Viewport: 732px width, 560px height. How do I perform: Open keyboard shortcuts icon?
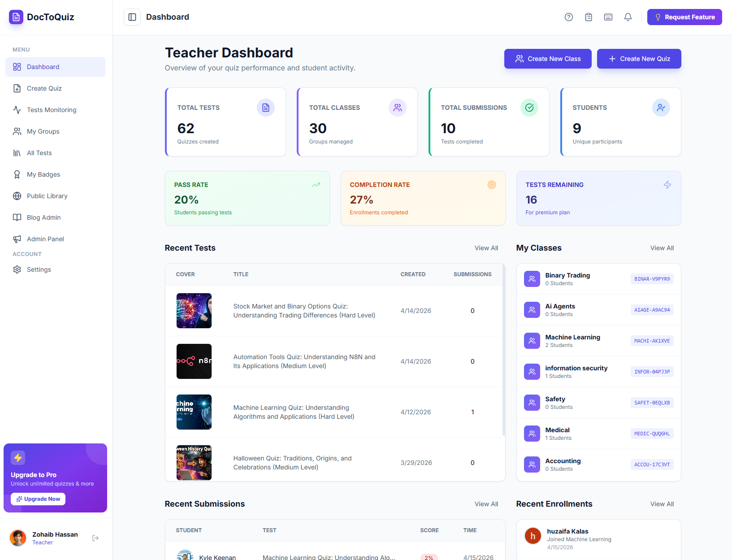(x=608, y=17)
